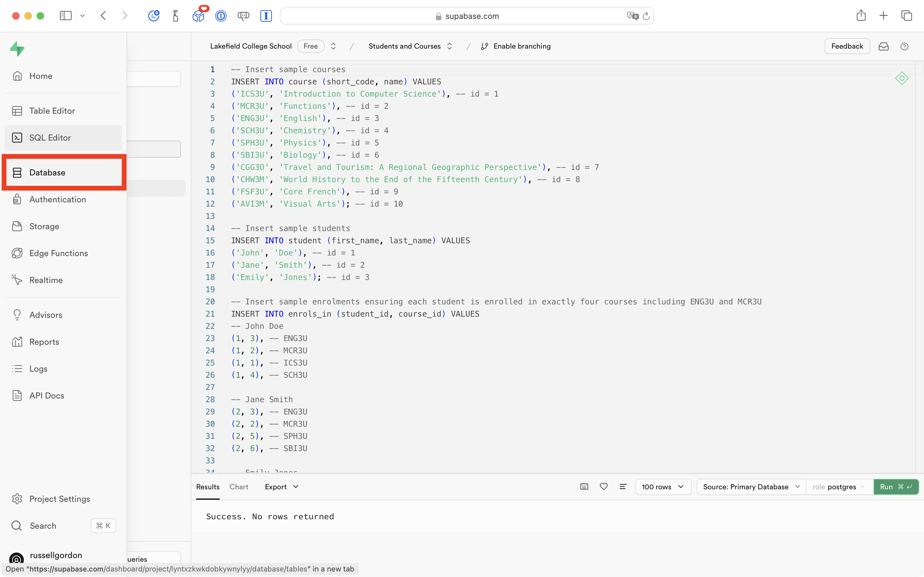This screenshot has height=577, width=924.
Task: Click the Search field in sidebar
Action: (43, 525)
